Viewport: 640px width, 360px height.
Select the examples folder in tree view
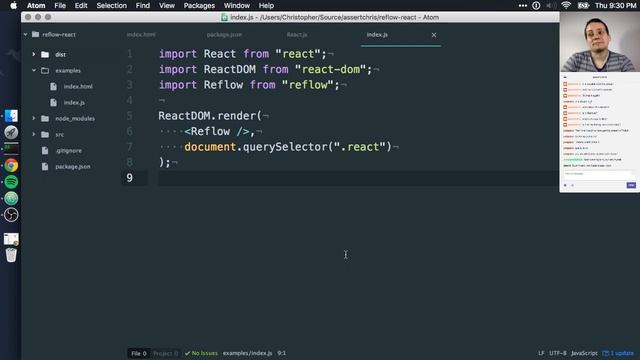68,71
